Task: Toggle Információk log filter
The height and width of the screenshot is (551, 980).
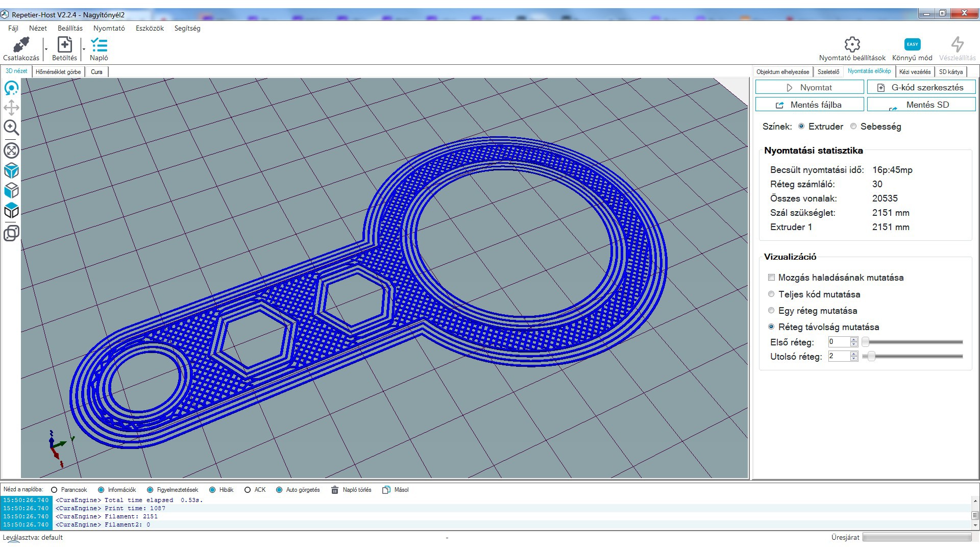Action: click(101, 490)
